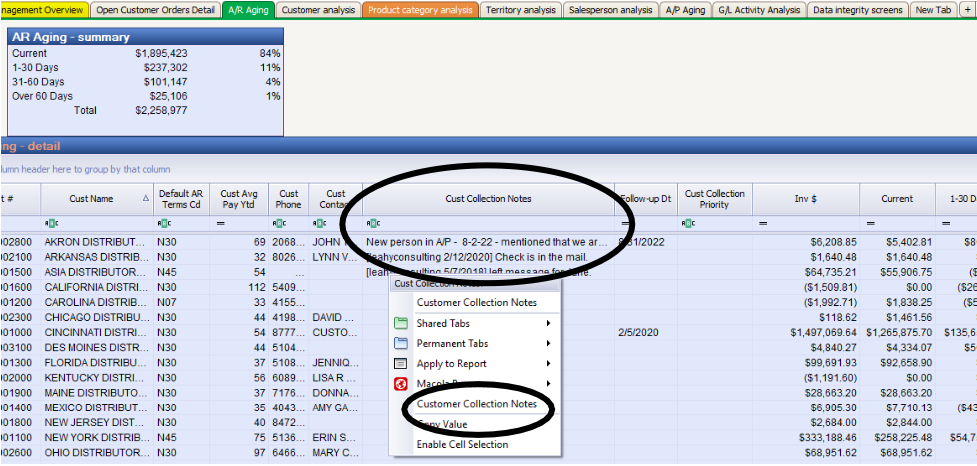Screen dimensions: 977x466
Task: Click the Over 60 Days summary row label
Action: [42, 96]
